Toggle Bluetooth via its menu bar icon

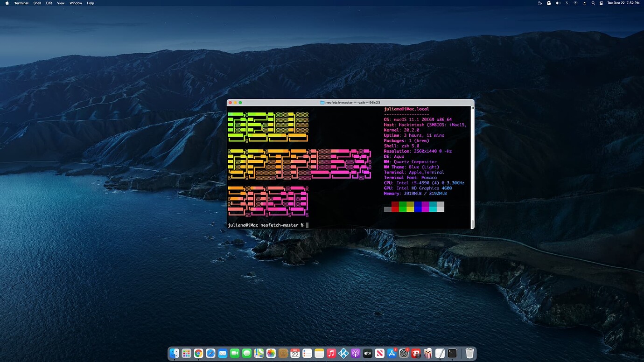pos(567,3)
